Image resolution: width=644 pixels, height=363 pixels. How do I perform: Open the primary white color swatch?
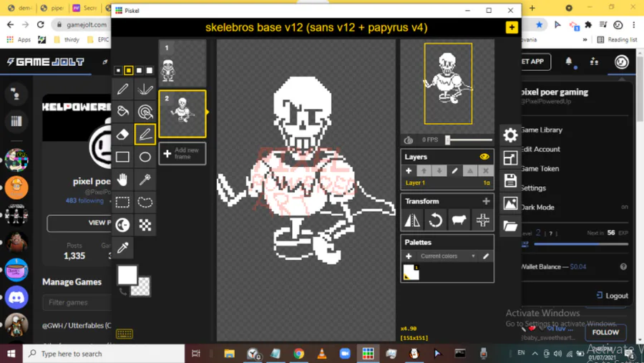click(127, 275)
